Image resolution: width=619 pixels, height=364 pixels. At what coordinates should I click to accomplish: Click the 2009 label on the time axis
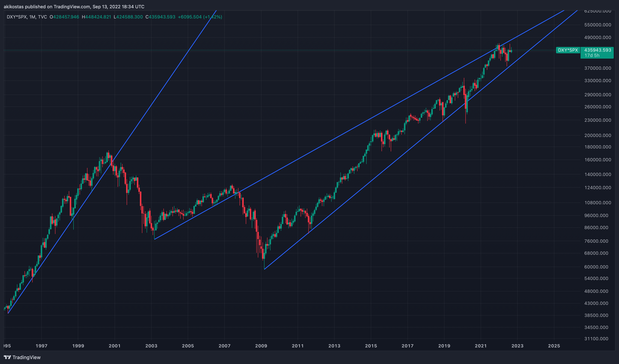(x=261, y=346)
